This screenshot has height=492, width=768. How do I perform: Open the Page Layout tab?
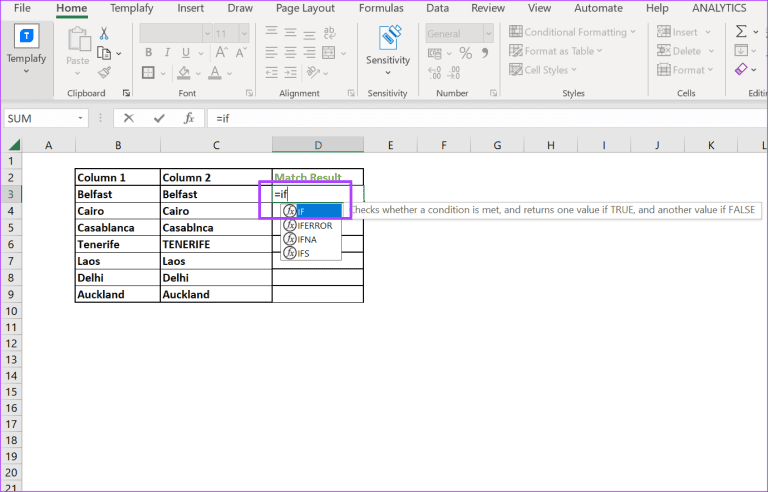tap(303, 8)
